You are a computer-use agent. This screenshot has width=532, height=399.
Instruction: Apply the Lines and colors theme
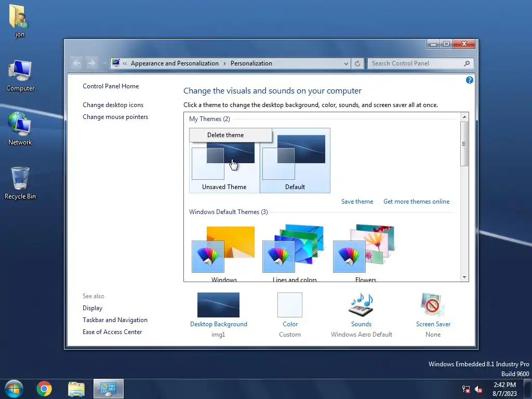(x=295, y=253)
